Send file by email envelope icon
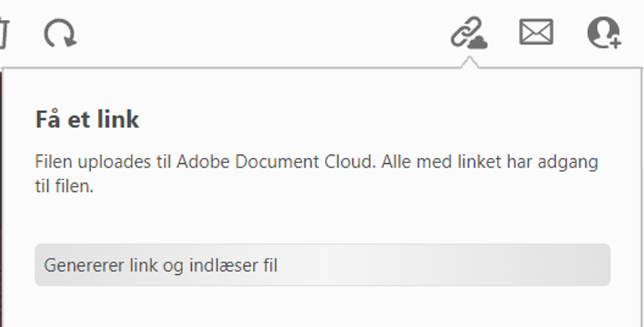 click(x=536, y=32)
